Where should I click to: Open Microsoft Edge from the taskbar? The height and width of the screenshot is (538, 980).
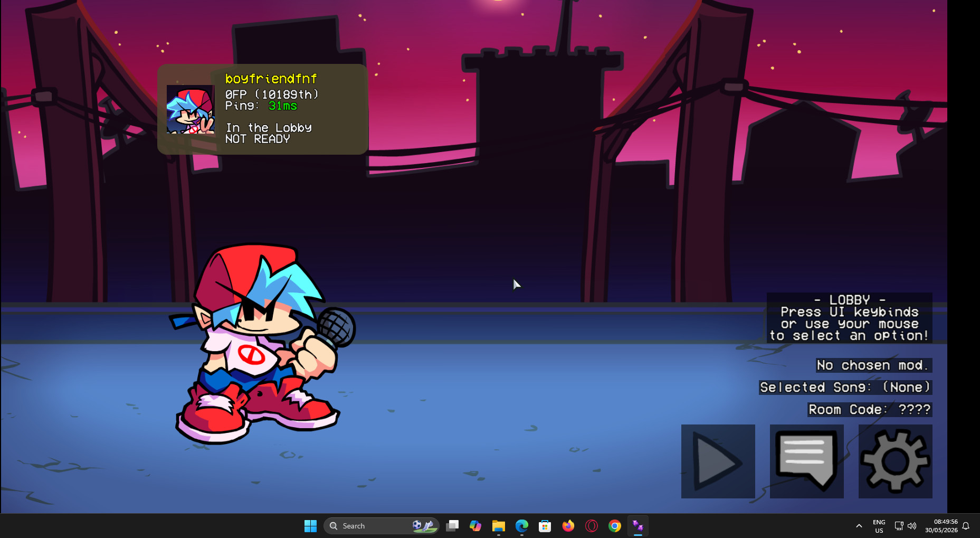point(522,526)
